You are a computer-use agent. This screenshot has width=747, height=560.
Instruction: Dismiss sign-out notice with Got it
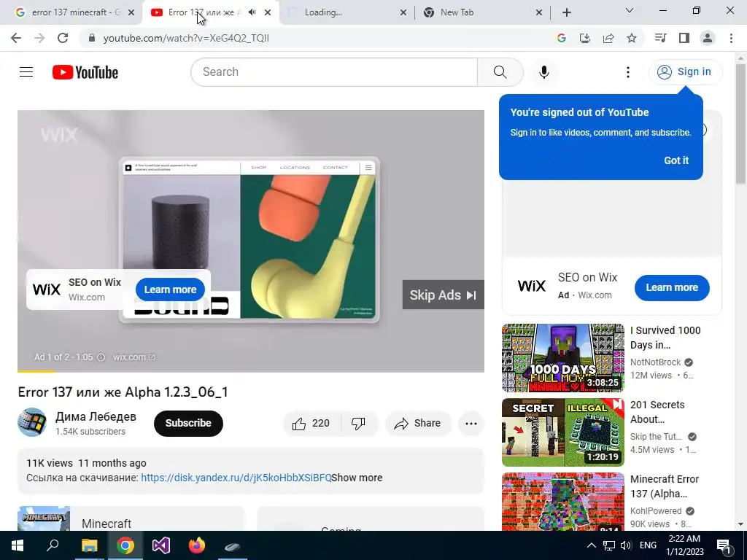click(676, 160)
